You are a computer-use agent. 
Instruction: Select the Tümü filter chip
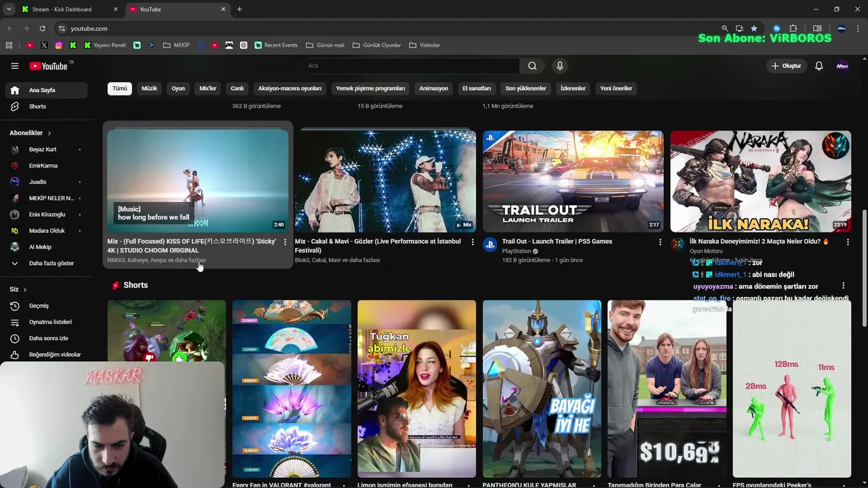(x=119, y=89)
